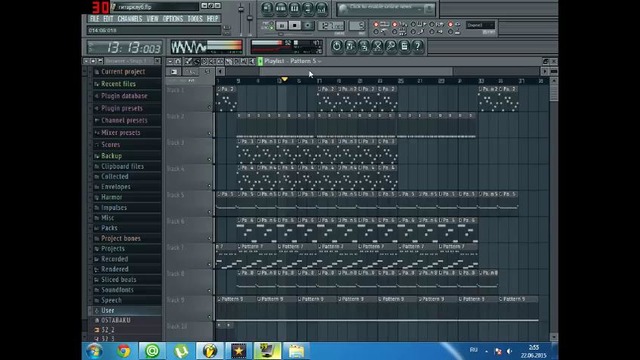The image size is (640, 360).
Task: Open the CHANNELS menu
Action: tap(130, 19)
